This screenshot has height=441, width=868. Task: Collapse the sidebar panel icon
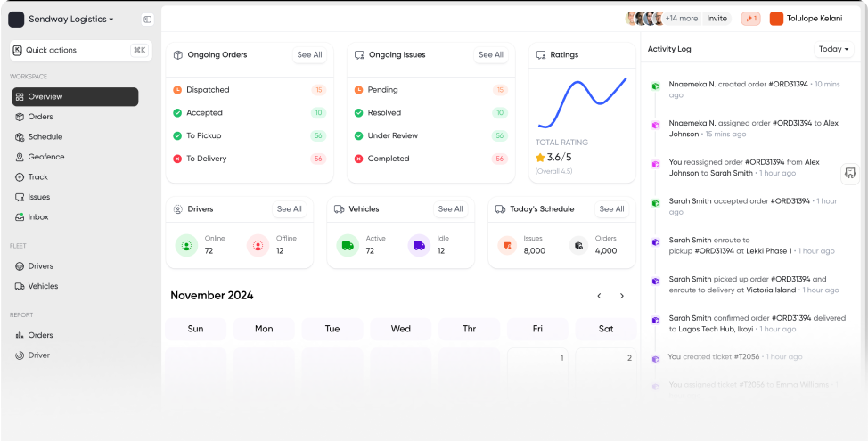pyautogui.click(x=147, y=20)
